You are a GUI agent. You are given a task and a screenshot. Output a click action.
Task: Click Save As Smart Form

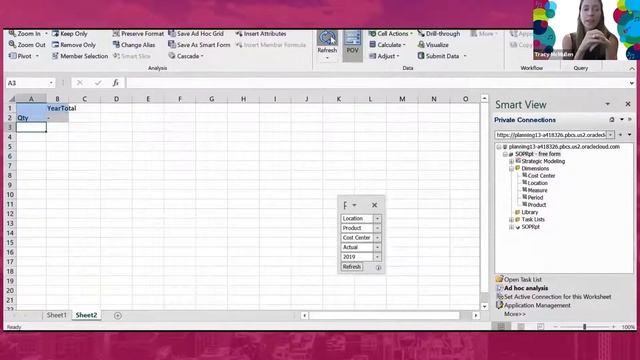tap(199, 45)
